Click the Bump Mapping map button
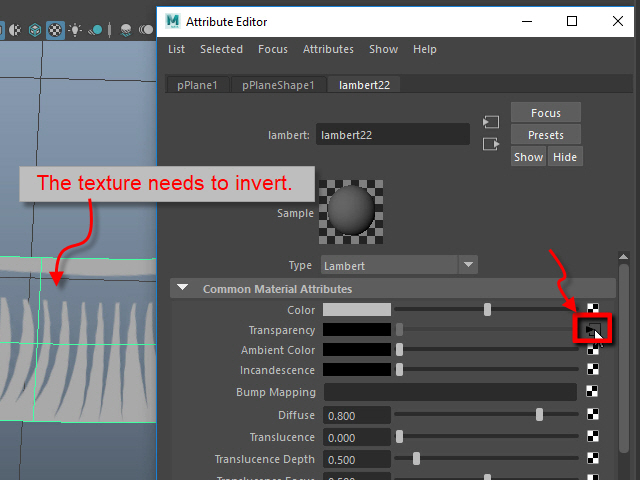 [x=592, y=393]
